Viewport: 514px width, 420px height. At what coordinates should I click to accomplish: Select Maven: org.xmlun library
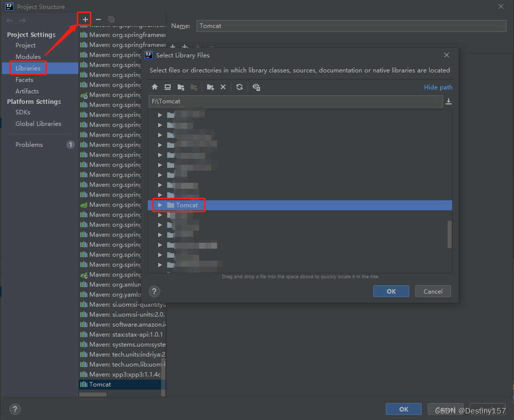coord(110,285)
